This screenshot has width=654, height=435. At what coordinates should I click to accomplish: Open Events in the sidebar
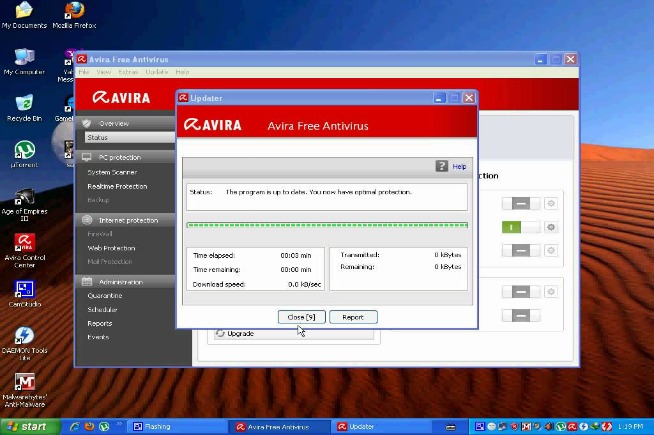pos(98,337)
